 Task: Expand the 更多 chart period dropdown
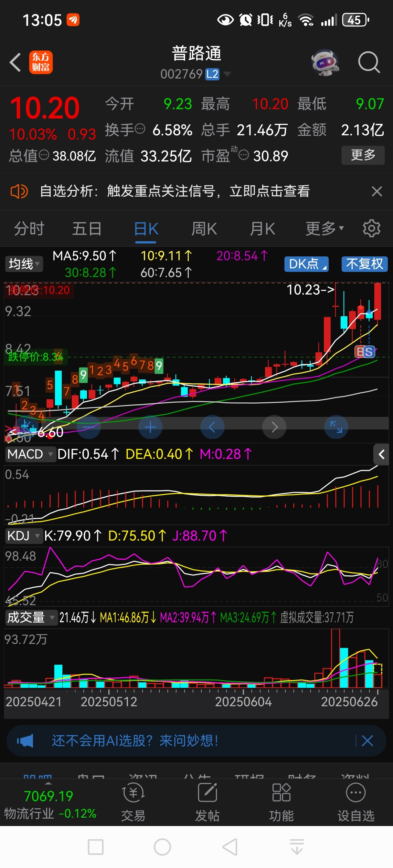pyautogui.click(x=324, y=229)
